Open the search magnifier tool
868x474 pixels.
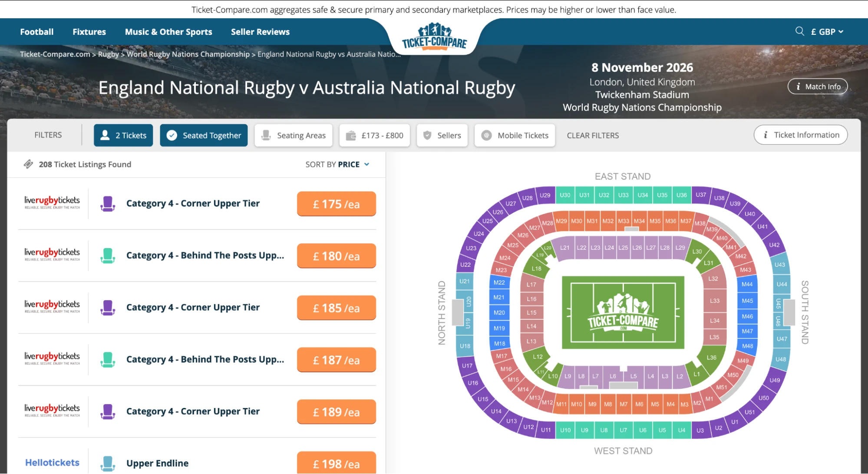pyautogui.click(x=799, y=31)
